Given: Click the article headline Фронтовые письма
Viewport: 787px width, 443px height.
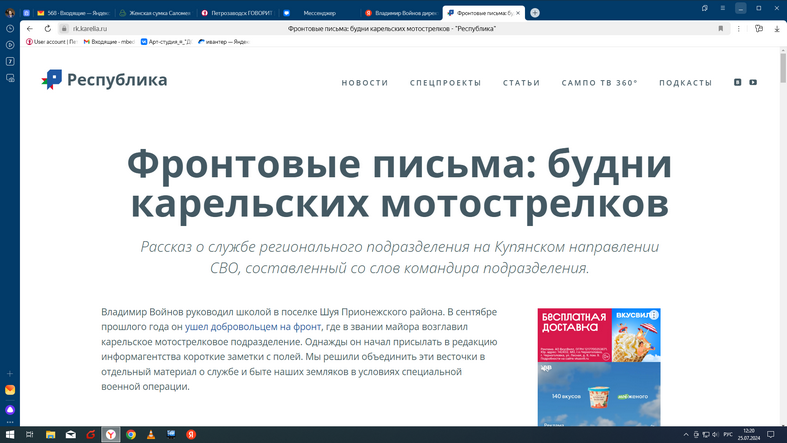Looking at the screenshot, I should (x=399, y=183).
